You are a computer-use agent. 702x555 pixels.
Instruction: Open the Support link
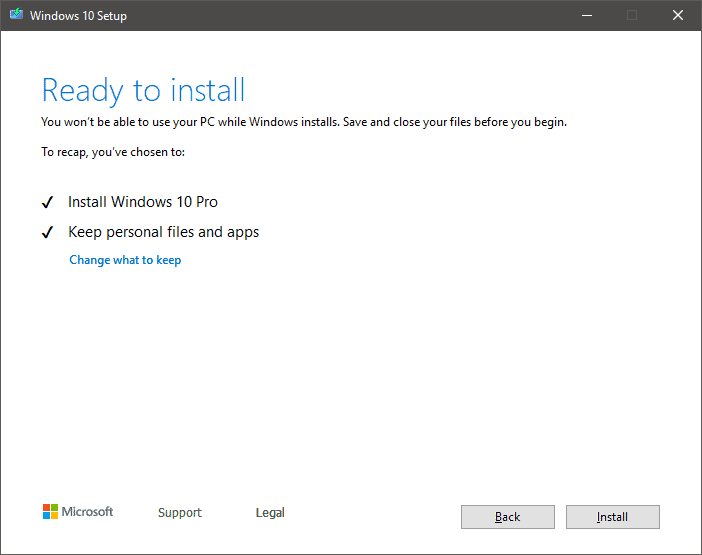[x=180, y=512]
